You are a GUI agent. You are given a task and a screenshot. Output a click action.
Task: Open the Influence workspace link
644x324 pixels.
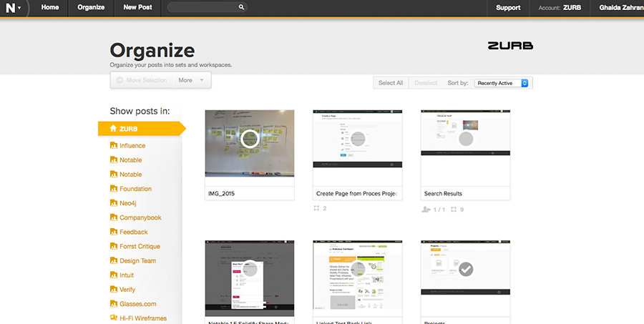[132, 145]
